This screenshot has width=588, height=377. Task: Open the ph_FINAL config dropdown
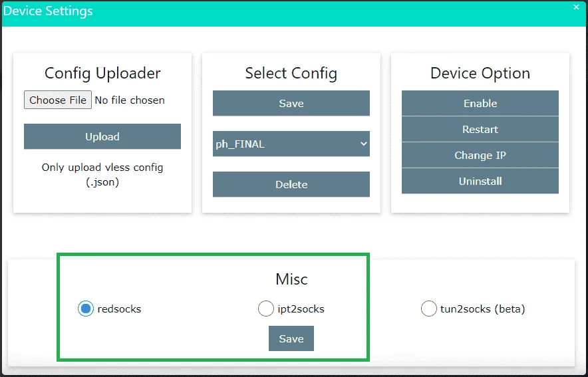click(x=291, y=144)
